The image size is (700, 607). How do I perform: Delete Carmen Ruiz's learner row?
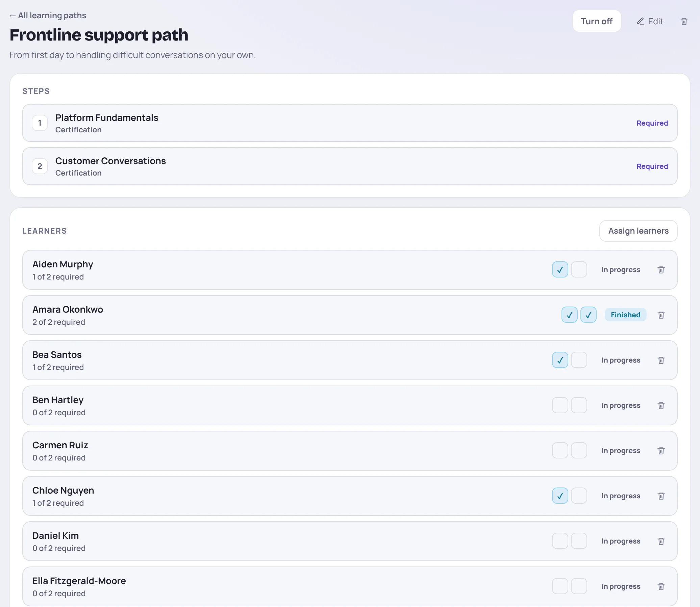click(x=661, y=450)
